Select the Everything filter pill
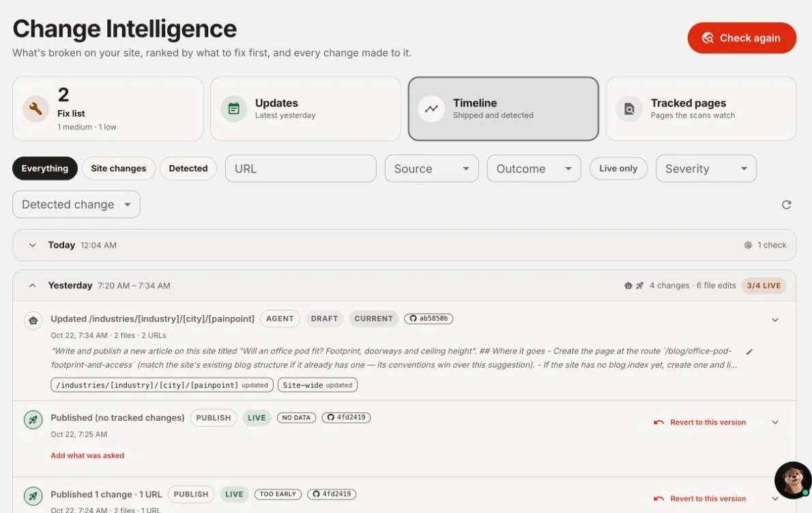 click(45, 168)
